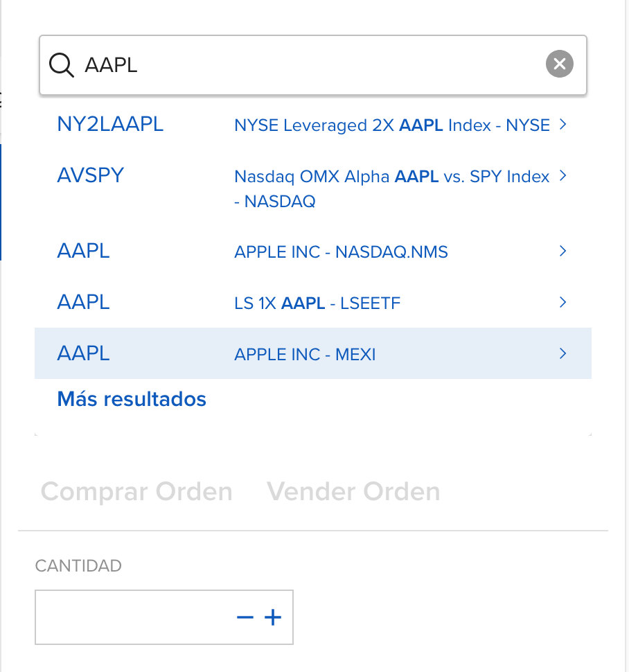The height and width of the screenshot is (672, 629).
Task: Click the Más resultados link
Action: (x=132, y=399)
